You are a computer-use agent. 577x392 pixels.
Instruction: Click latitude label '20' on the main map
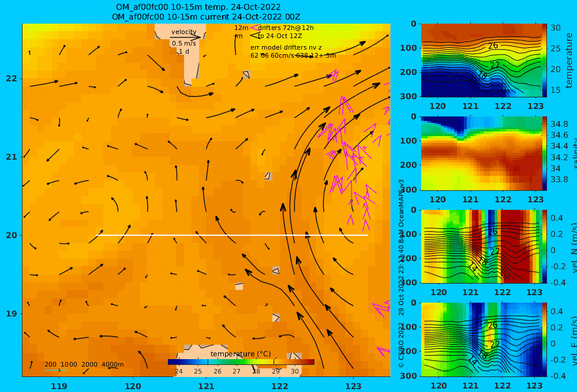12,235
